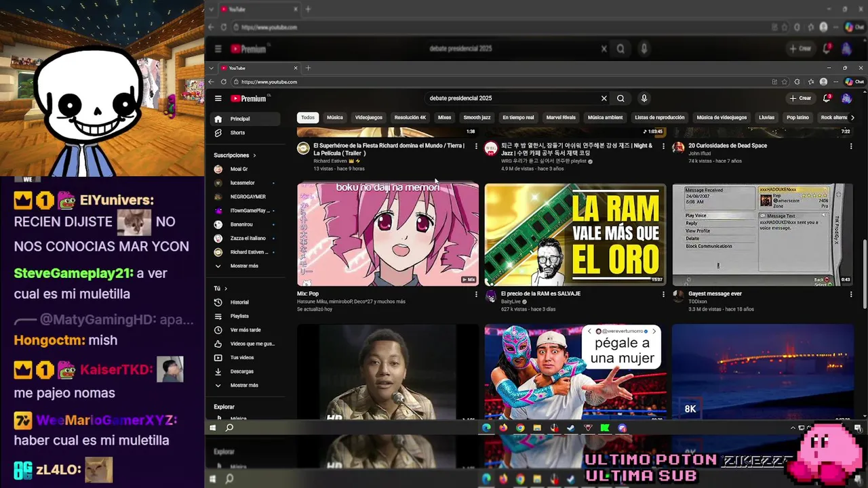Viewport: 868px width, 488px height.
Task: Open Zazza el italiano subscription channel
Action: point(247,238)
